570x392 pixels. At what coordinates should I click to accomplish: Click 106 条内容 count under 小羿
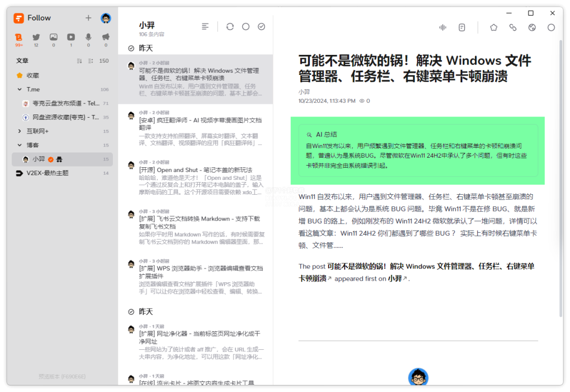click(x=151, y=34)
